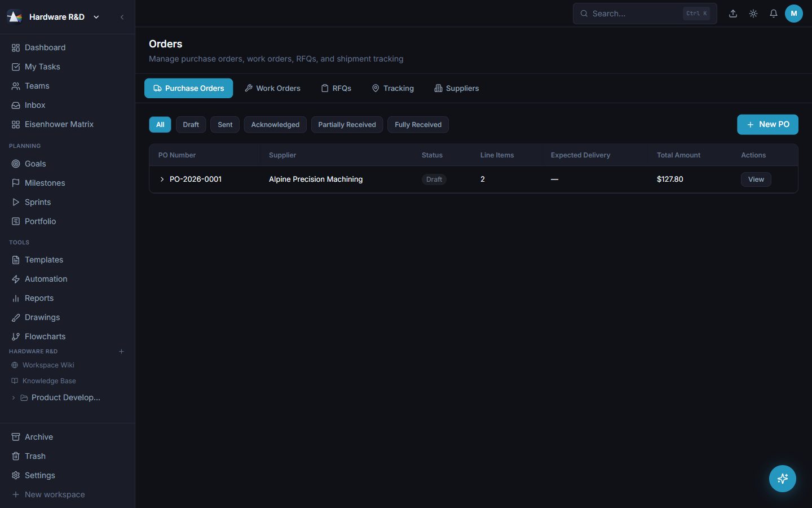Click the Hardware R&D workspace logo
812x508 pixels.
click(15, 17)
